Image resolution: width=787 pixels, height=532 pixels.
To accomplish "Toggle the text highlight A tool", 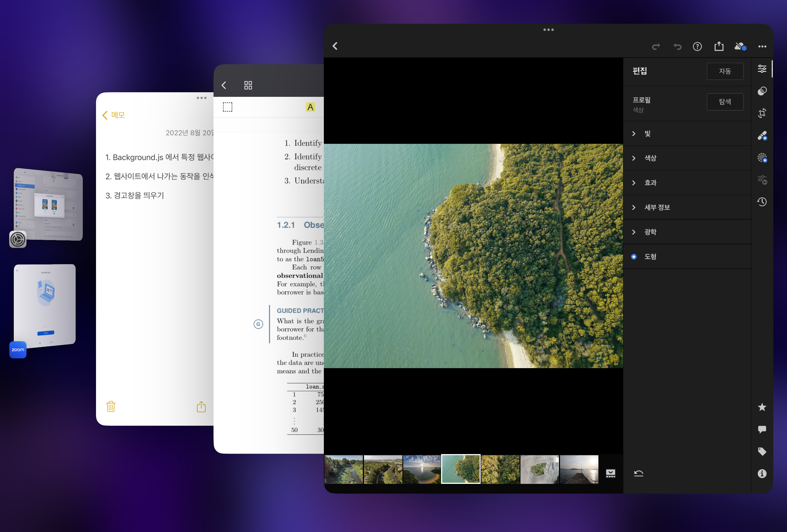I will tap(310, 107).
